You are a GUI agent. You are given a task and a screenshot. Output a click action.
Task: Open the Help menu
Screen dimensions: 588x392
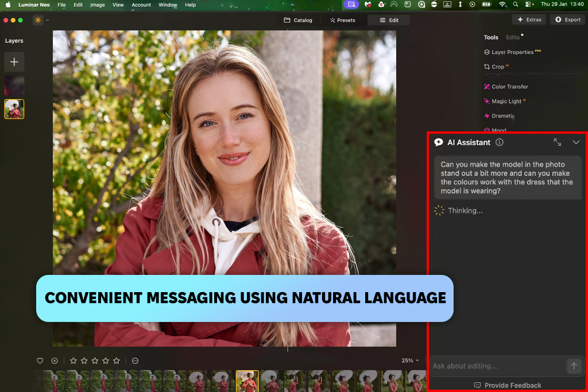click(191, 5)
